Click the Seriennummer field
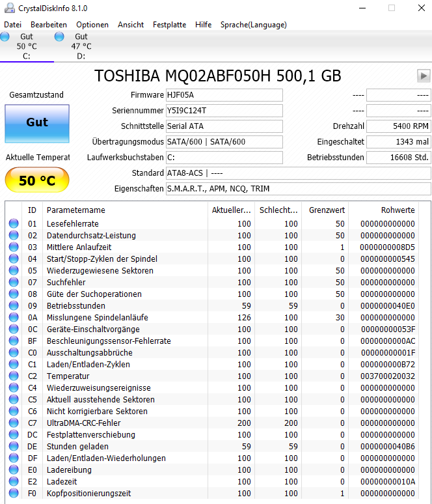 click(x=224, y=111)
